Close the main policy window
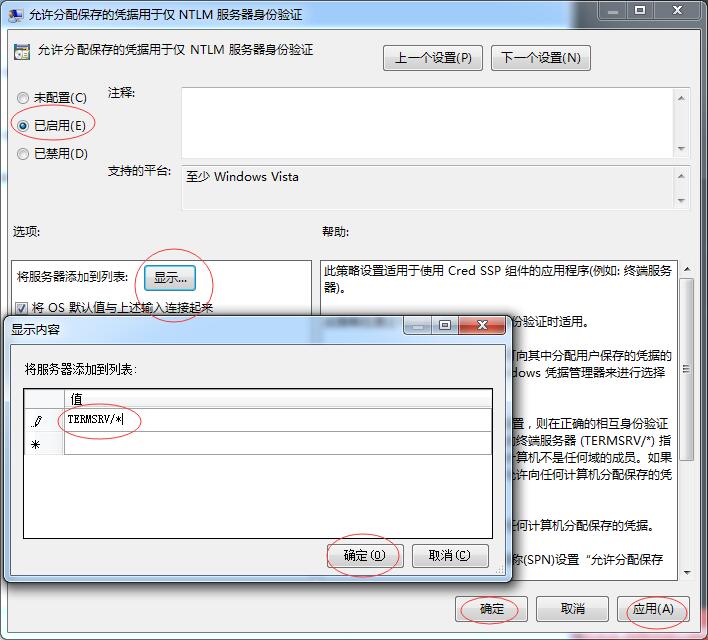The image size is (708, 640). point(677,10)
